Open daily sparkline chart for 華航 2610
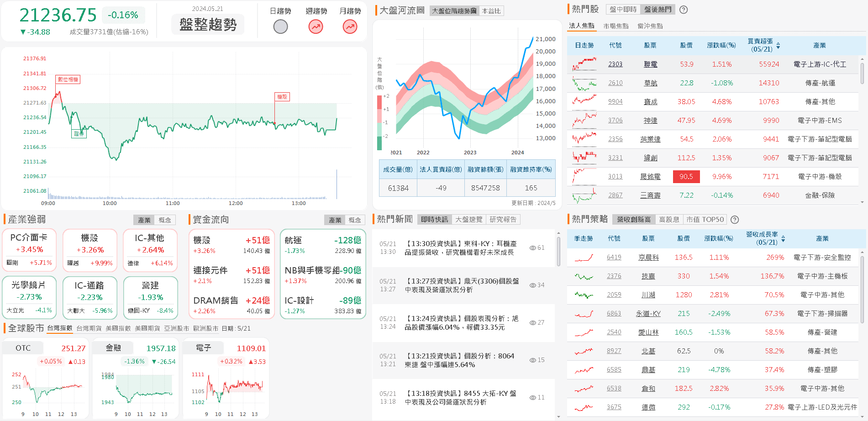The width and height of the screenshot is (868, 421). [584, 83]
